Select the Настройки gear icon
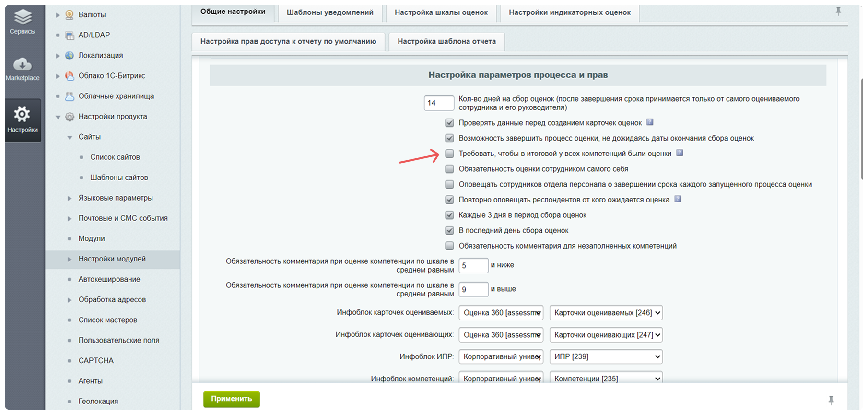The image size is (868, 415). (x=22, y=114)
